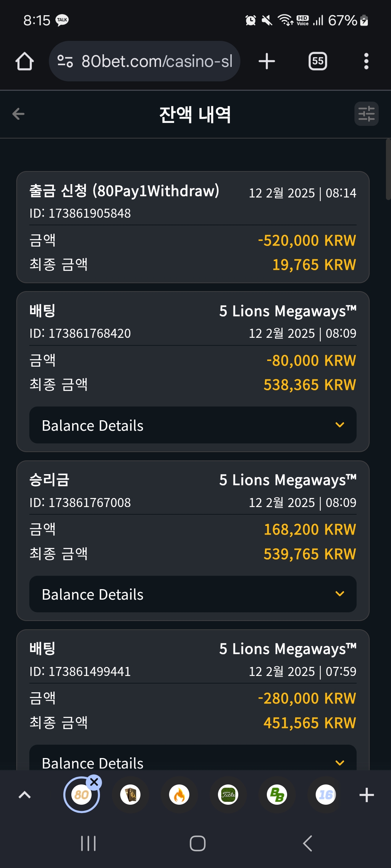Expand Balance Details under the 280,000 KRW bet

[x=193, y=758]
